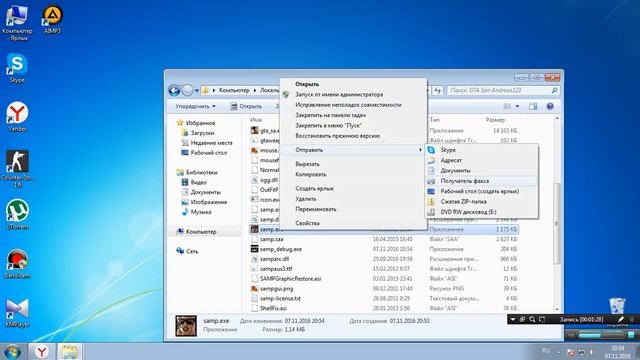
Task: Send to Skype from the submenu
Action: point(482,150)
